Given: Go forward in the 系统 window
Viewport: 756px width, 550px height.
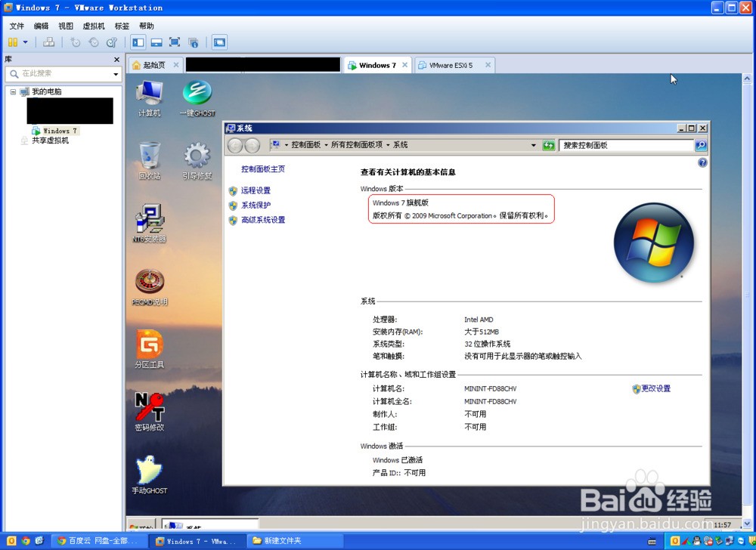Looking at the screenshot, I should tap(253, 145).
